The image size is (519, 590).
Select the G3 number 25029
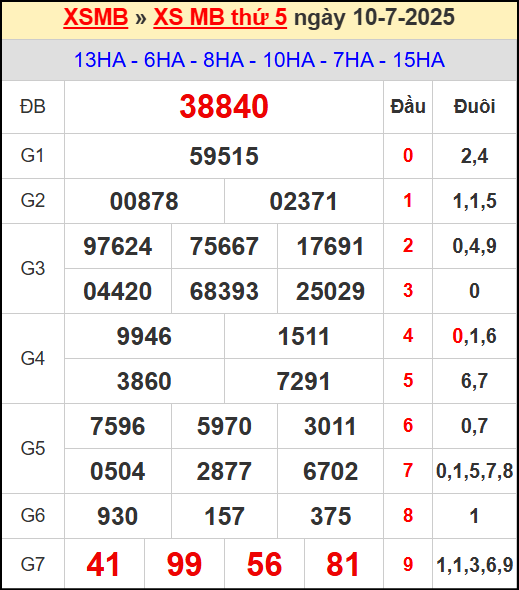(330, 291)
